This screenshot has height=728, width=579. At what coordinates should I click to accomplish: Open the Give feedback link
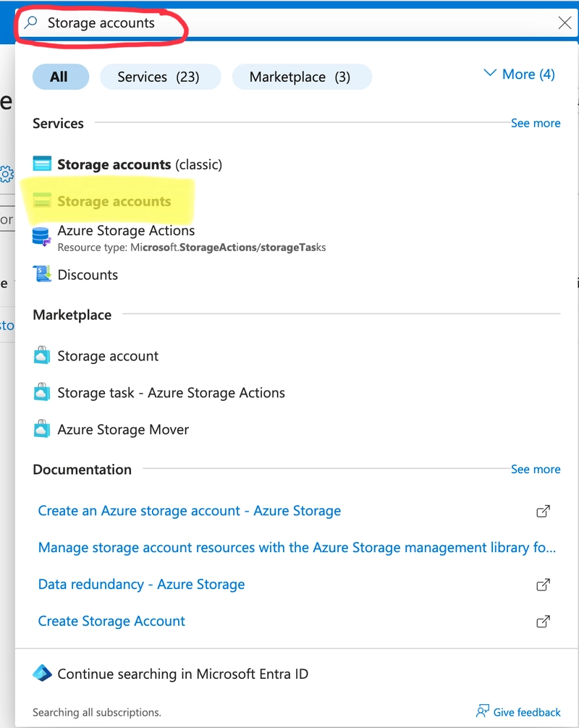coord(527,712)
